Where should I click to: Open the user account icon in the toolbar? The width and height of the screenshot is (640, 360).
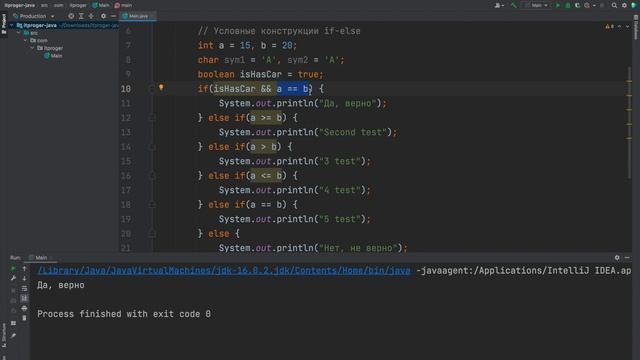click(498, 5)
